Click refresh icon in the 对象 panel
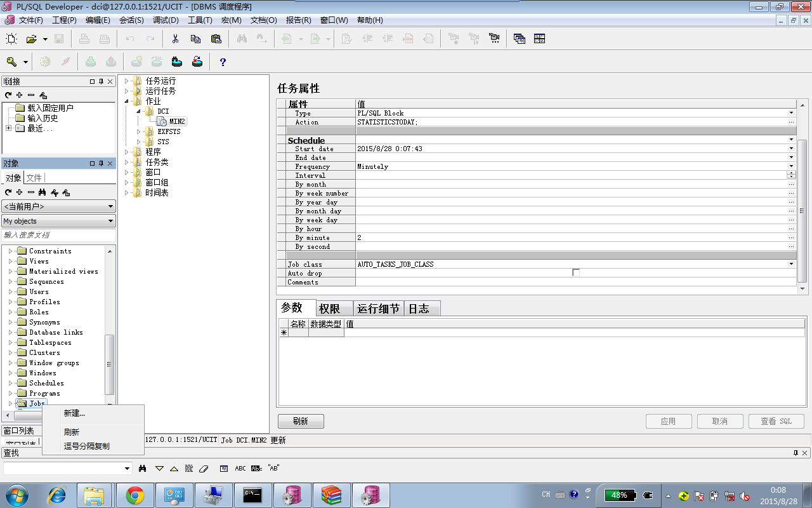Screen dimensions: 812x508 (8, 192)
